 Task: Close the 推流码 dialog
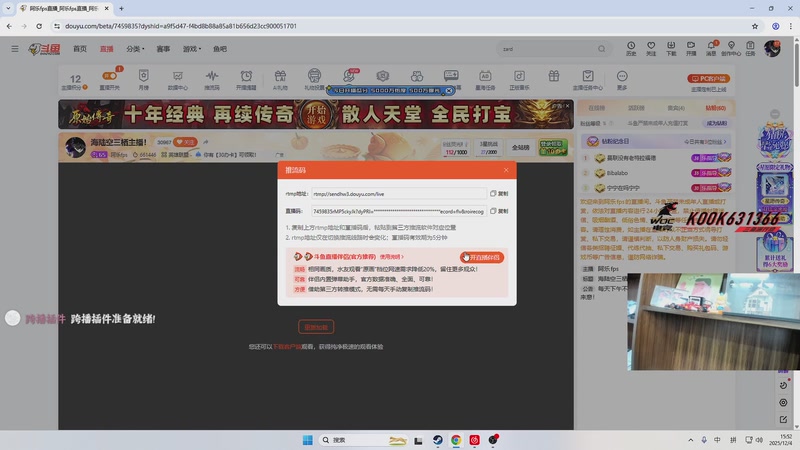tap(506, 170)
